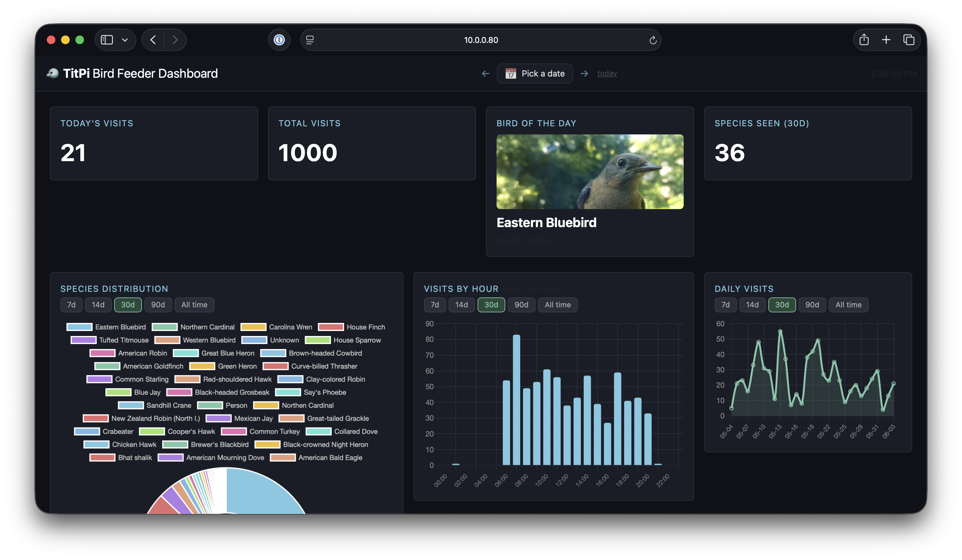962x560 pixels.
Task: Open the sidebar options chevron
Action: (125, 40)
